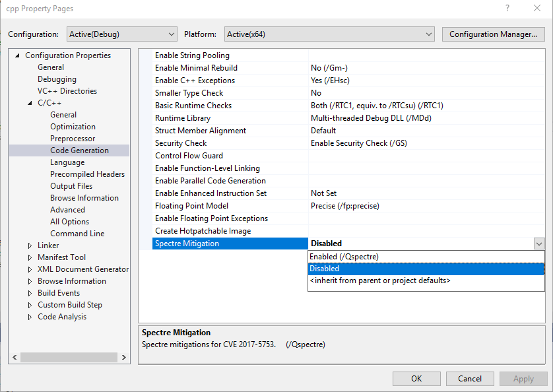553x392 pixels.
Task: Click the OK button
Action: click(416, 378)
